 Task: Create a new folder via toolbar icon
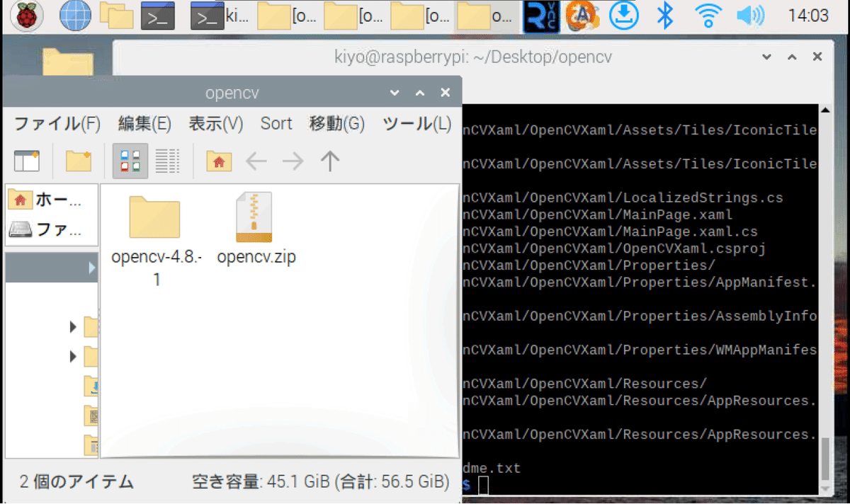[x=79, y=161]
